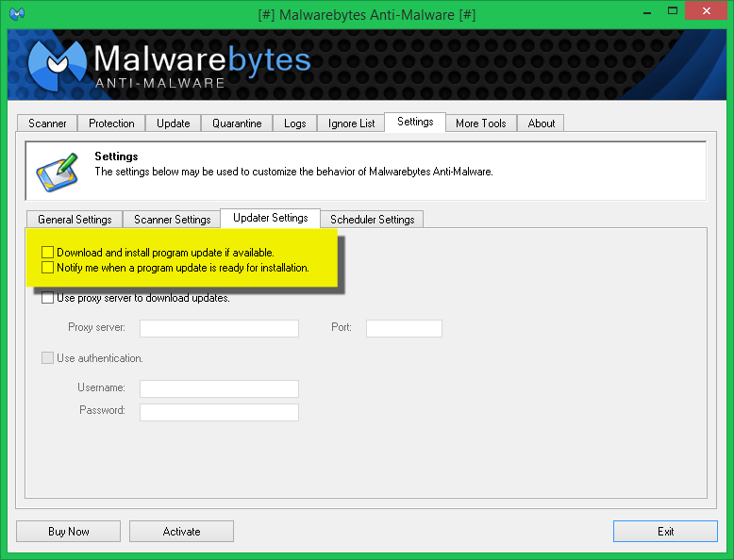
Task: Click the Settings pencil notepad icon
Action: pyautogui.click(x=58, y=173)
